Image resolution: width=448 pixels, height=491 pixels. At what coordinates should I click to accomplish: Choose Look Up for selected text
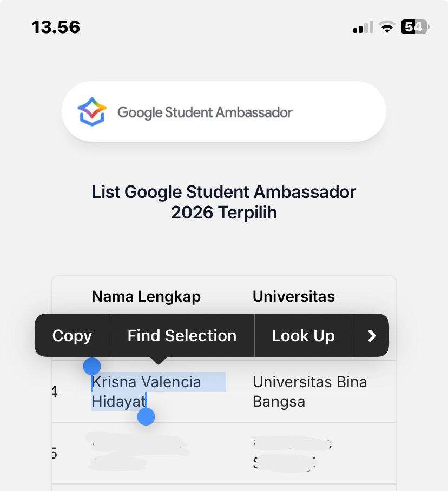(x=303, y=336)
